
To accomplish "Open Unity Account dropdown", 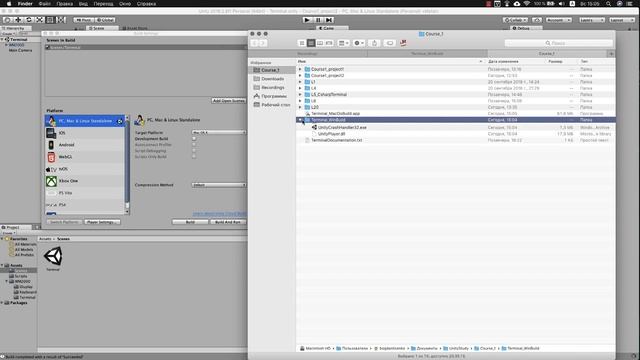I will point(559,20).
